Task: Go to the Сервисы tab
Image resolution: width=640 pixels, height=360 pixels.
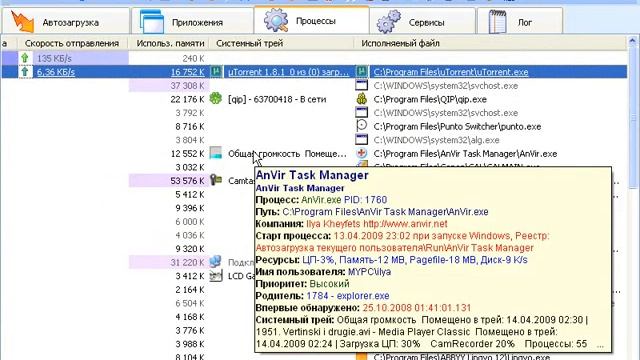Action: click(422, 21)
